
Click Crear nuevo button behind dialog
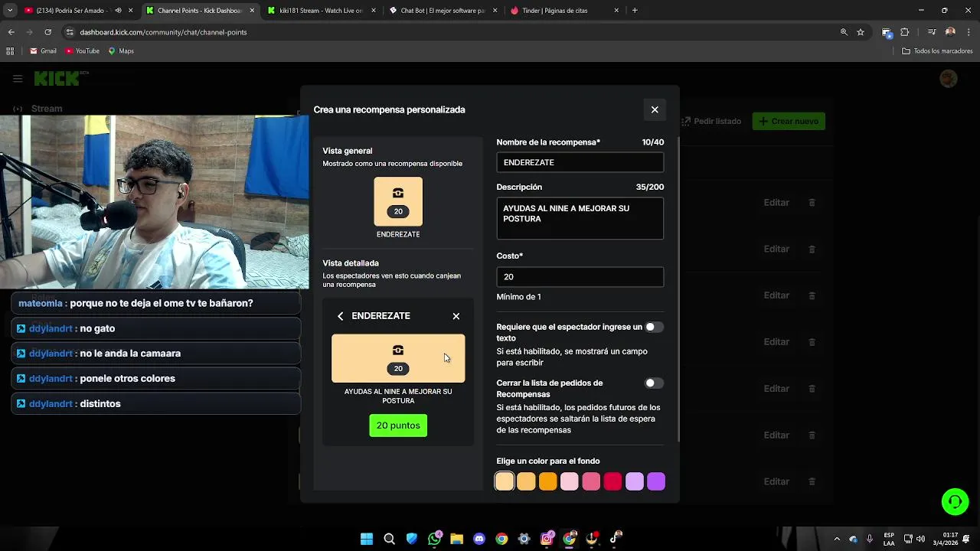(789, 121)
